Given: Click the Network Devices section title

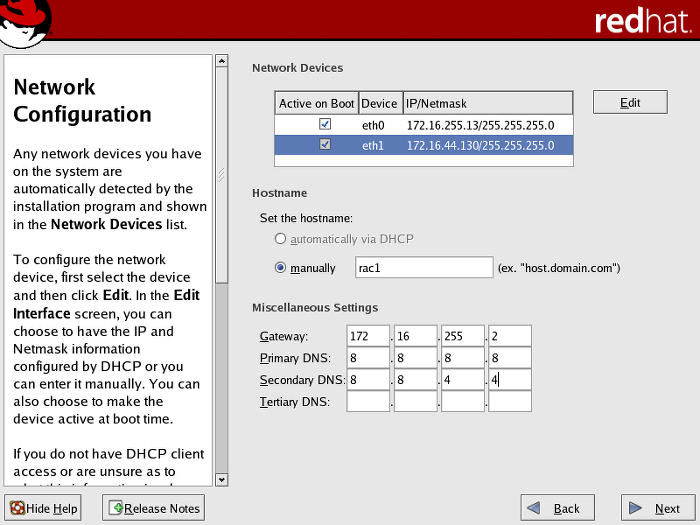Looking at the screenshot, I should [298, 68].
